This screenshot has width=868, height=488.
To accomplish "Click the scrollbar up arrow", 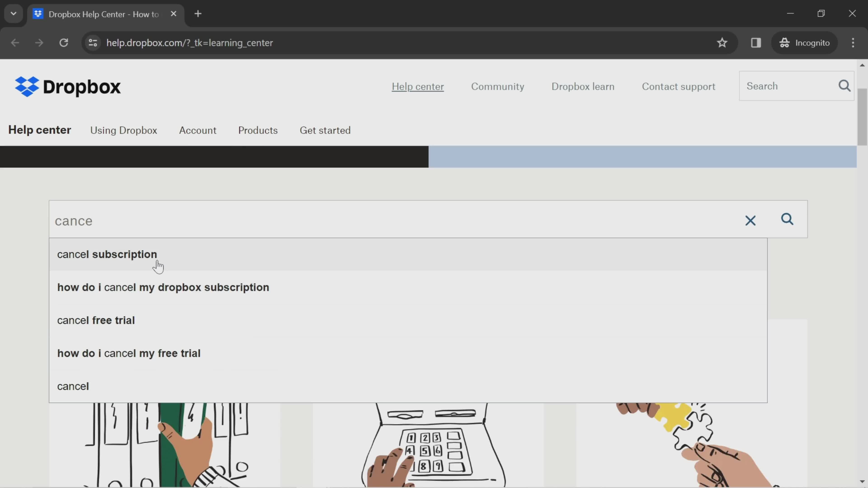I will pyautogui.click(x=862, y=65).
